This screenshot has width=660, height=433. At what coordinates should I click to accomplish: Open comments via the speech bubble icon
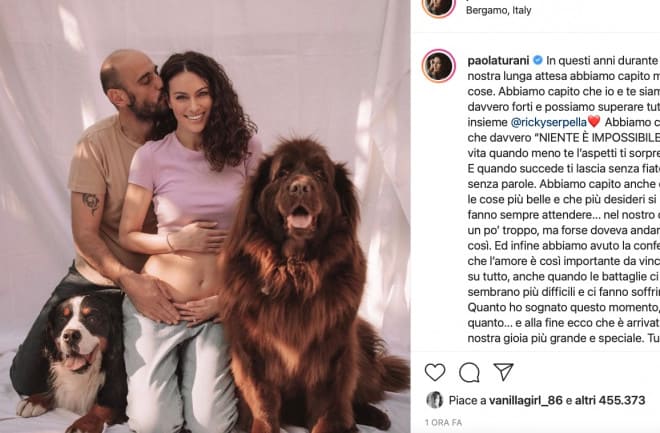(469, 372)
